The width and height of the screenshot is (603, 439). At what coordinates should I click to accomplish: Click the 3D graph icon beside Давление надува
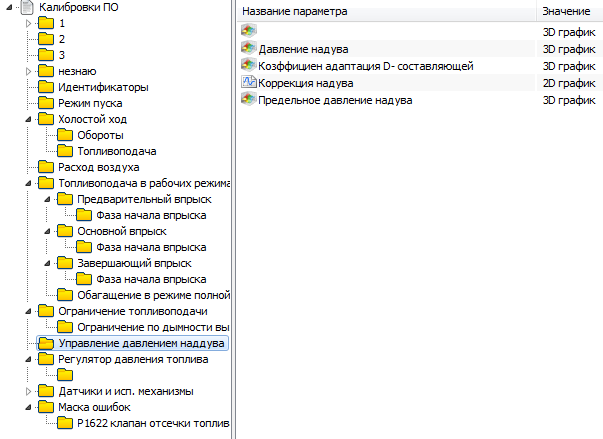tap(249, 48)
